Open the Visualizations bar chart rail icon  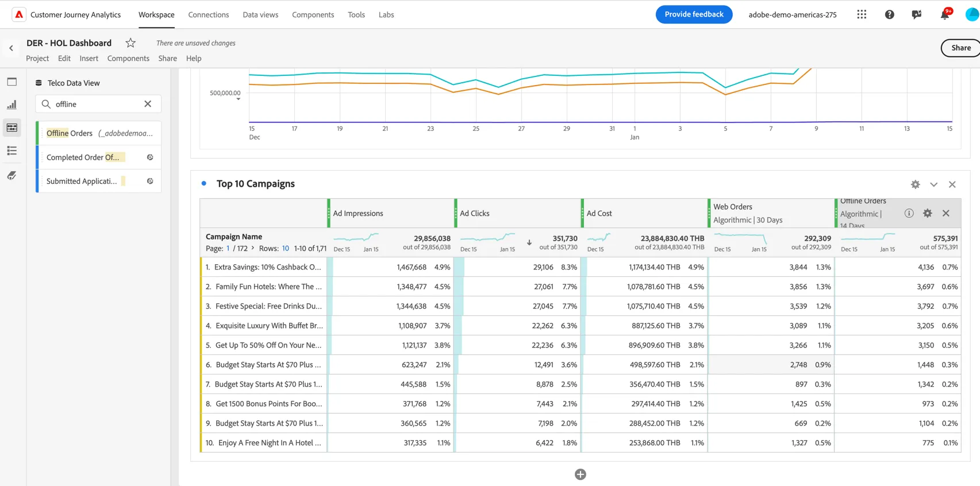(12, 105)
